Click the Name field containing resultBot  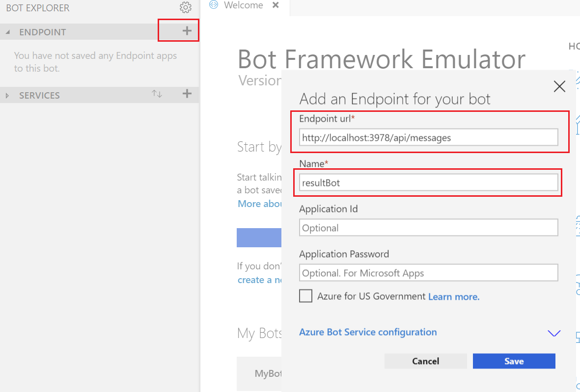(428, 183)
